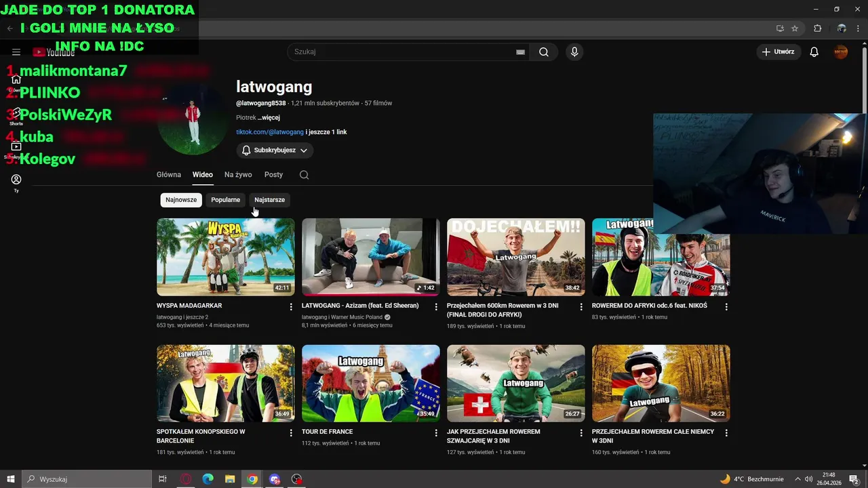
Task: Open options for SZWAJCARIĘ W 3 DNI video
Action: click(581, 433)
